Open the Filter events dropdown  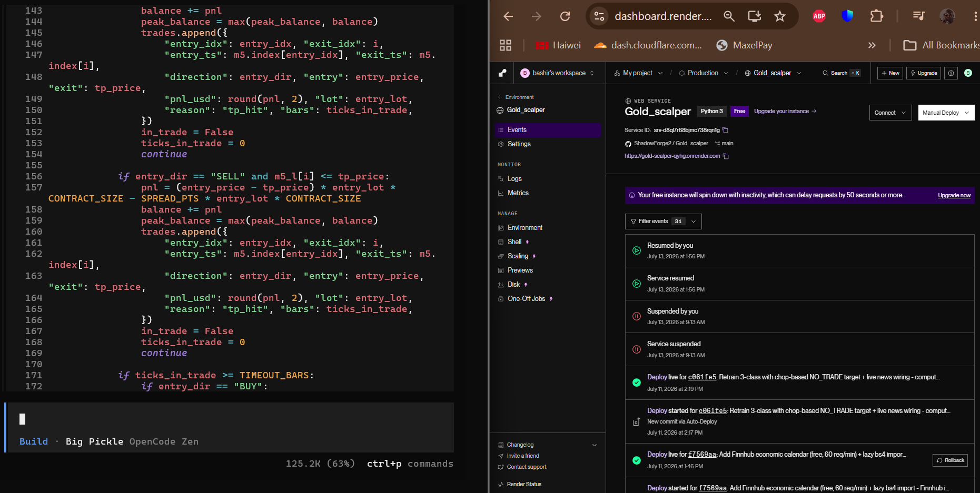(664, 222)
